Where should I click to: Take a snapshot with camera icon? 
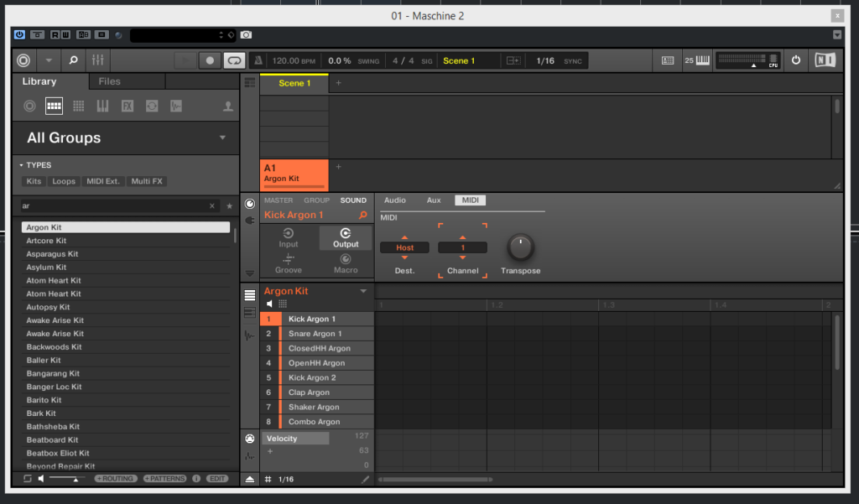click(246, 35)
